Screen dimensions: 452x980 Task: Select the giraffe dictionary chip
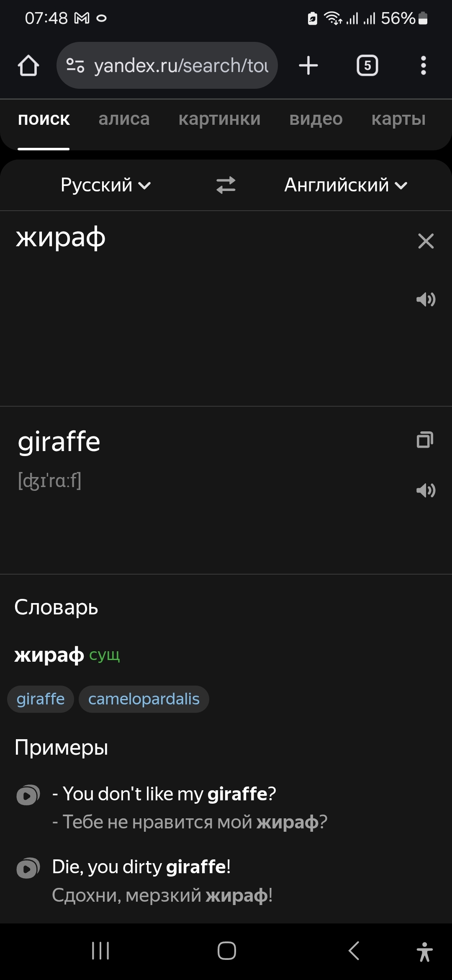click(x=41, y=699)
